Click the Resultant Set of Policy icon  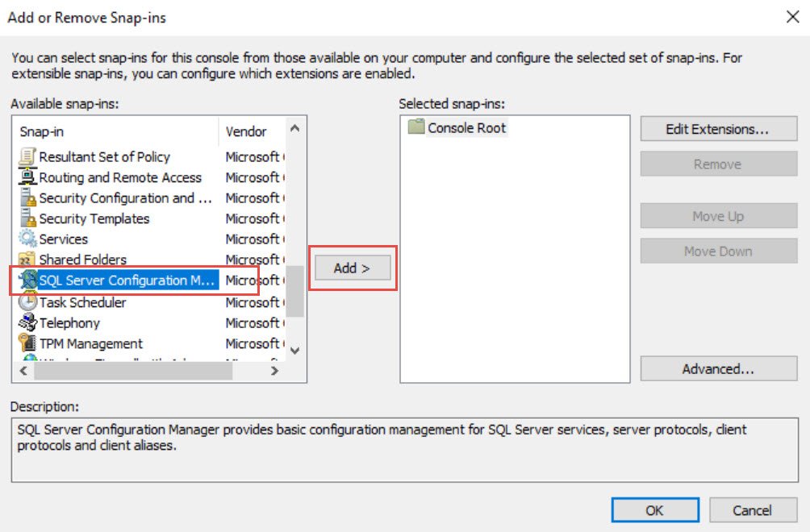click(27, 156)
